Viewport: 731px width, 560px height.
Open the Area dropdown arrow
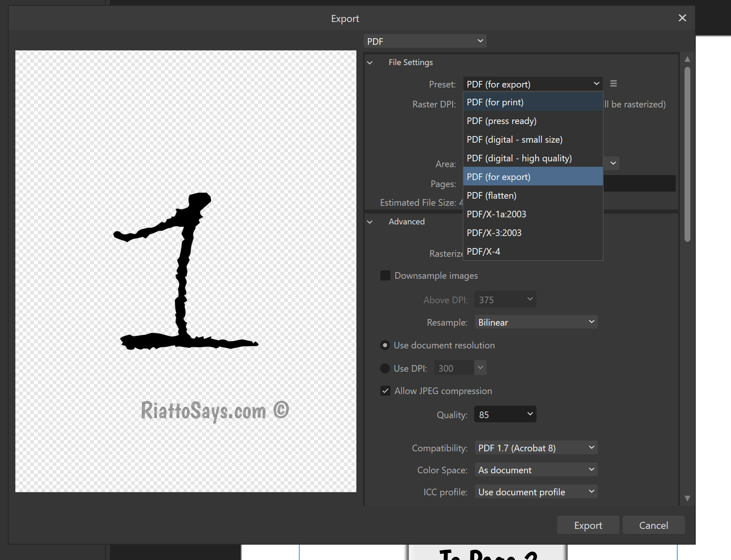[613, 163]
